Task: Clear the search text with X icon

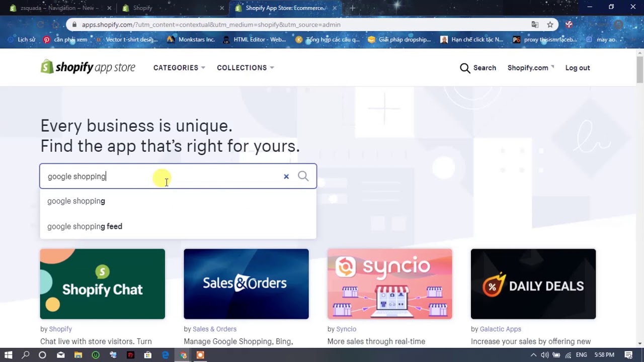Action: click(286, 176)
